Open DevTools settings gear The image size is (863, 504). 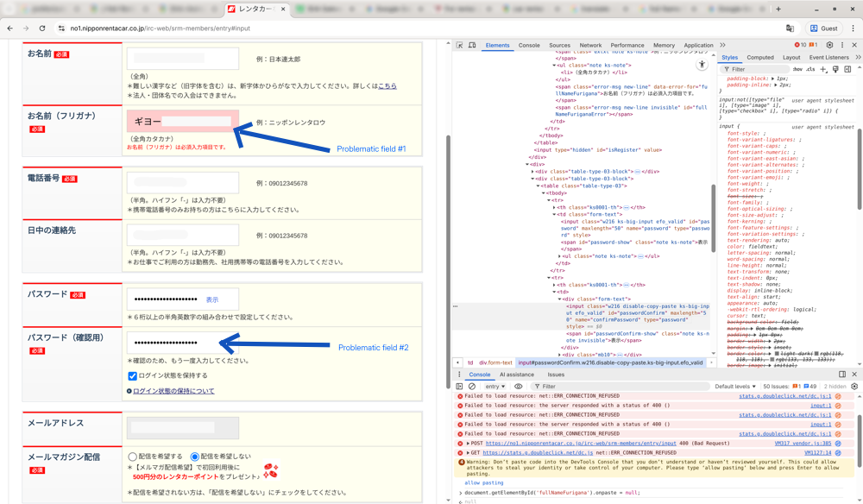(x=829, y=45)
